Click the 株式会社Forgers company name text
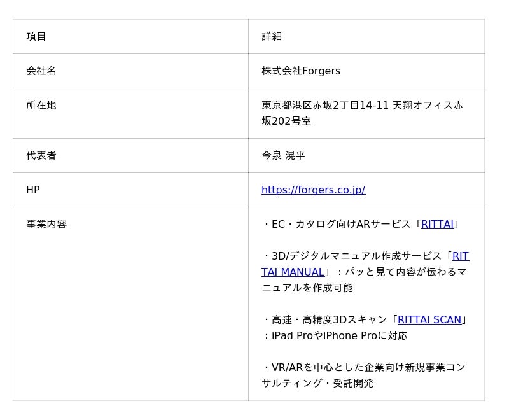The width and height of the screenshot is (509, 420). pos(301,71)
